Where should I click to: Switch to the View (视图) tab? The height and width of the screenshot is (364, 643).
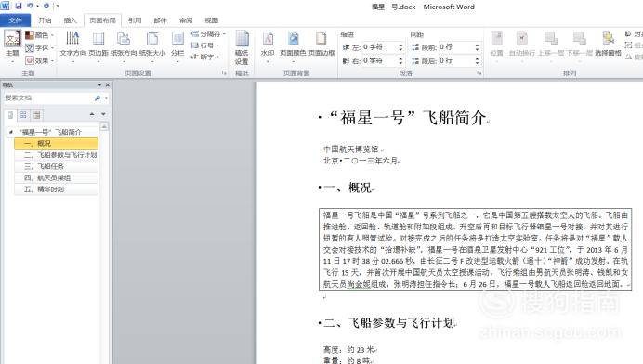(211, 20)
